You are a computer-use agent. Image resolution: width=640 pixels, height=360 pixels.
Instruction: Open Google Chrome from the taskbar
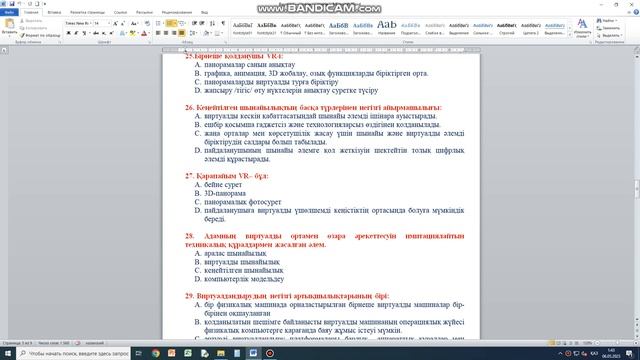(156, 353)
